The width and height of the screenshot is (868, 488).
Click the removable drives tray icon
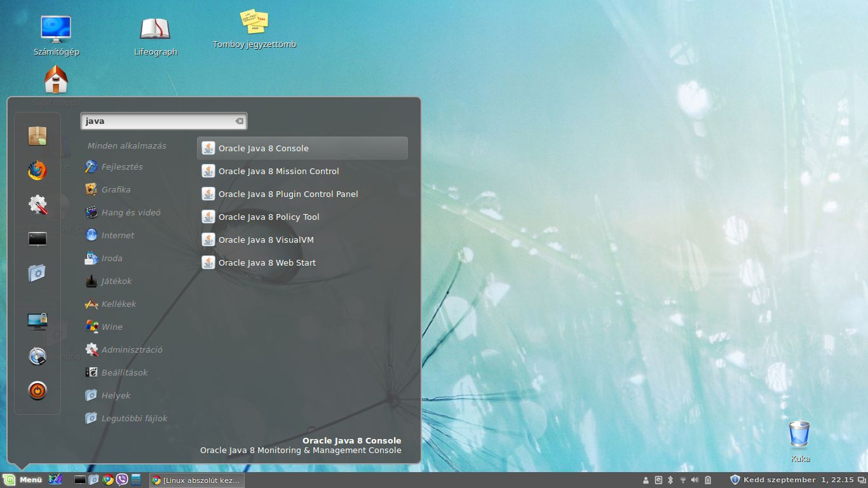click(658, 480)
